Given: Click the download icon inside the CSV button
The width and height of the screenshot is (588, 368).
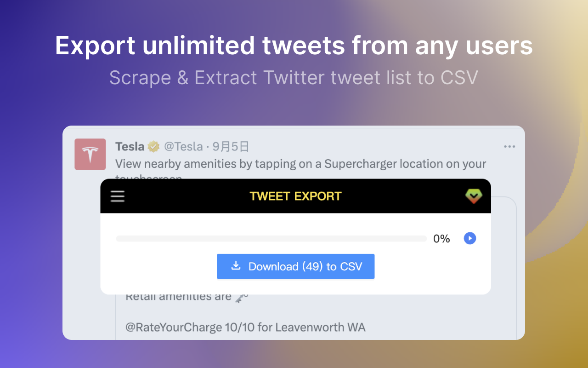Looking at the screenshot, I should [236, 266].
